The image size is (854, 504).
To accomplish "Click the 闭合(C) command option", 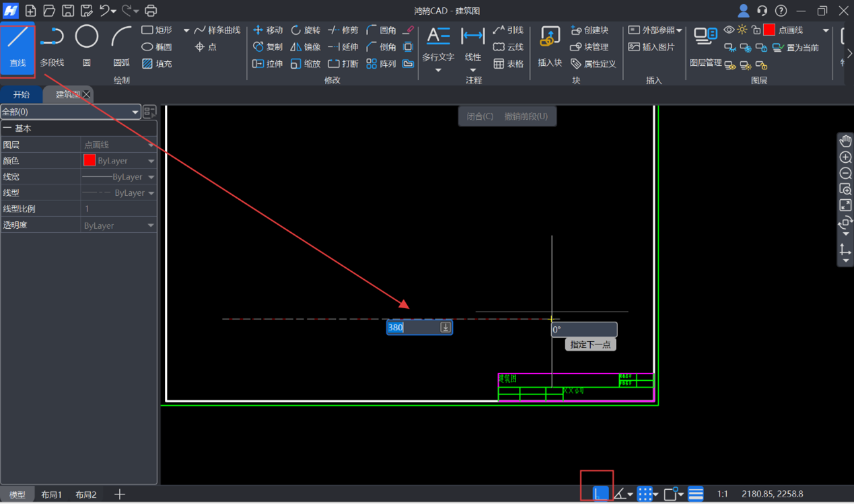I will click(x=480, y=116).
